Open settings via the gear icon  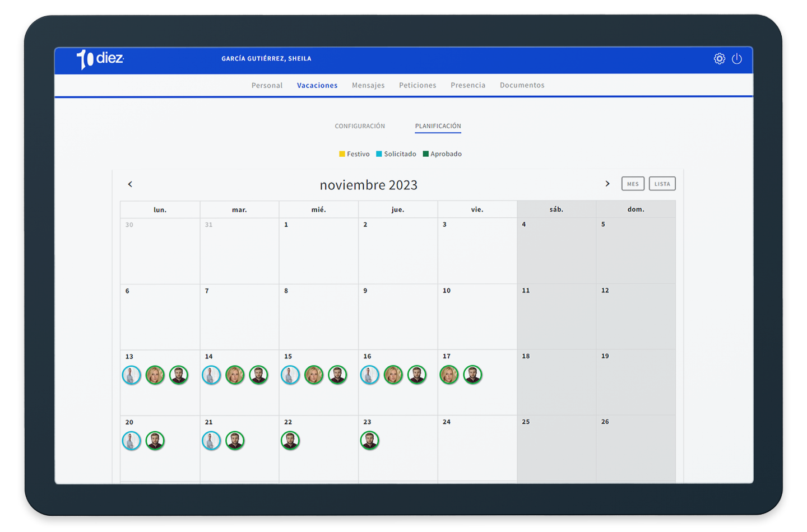719,59
